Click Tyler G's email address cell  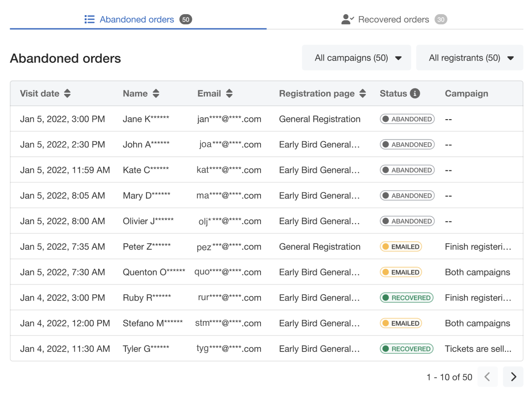pyautogui.click(x=229, y=349)
